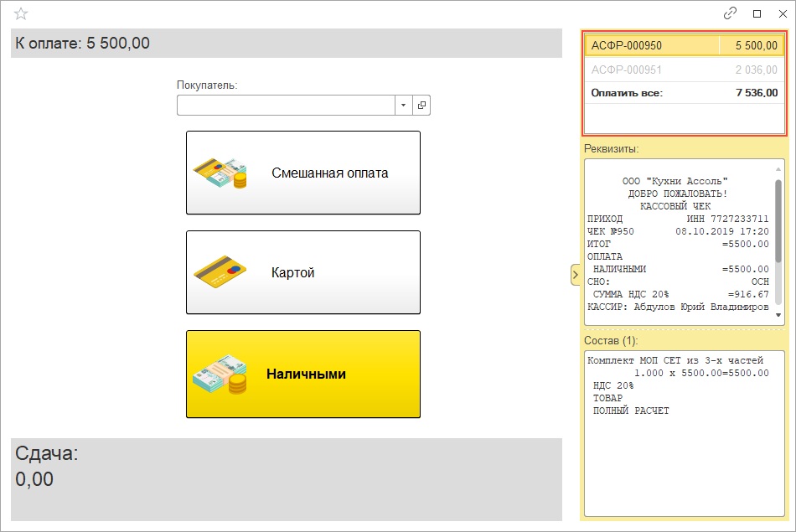796x532 pixels.
Task: Click Комплект МОП СЕТ item in Состав
Action: point(675,360)
